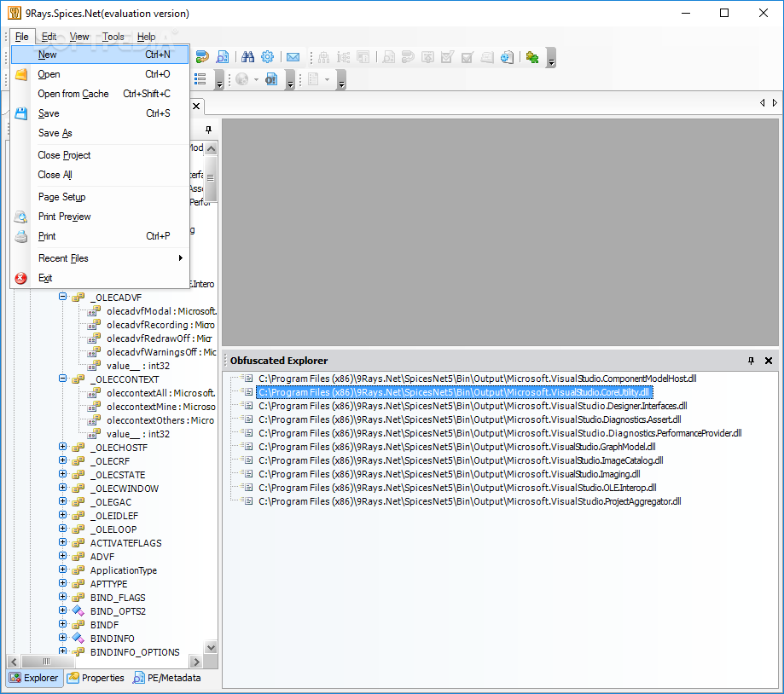Close the open document tab with X
The width and height of the screenshot is (784, 694).
pyautogui.click(x=196, y=106)
